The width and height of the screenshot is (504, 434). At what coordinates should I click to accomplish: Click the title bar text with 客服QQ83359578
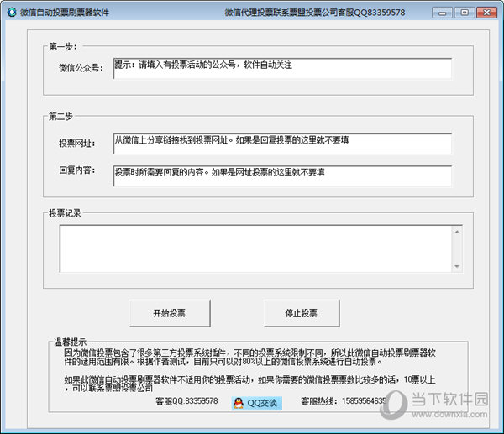[x=315, y=13]
